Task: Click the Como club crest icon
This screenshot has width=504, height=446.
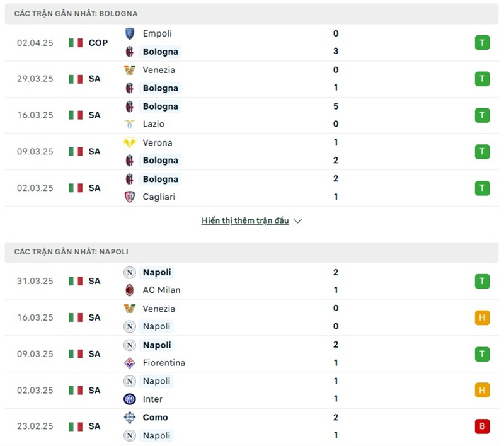Action: tap(130, 417)
